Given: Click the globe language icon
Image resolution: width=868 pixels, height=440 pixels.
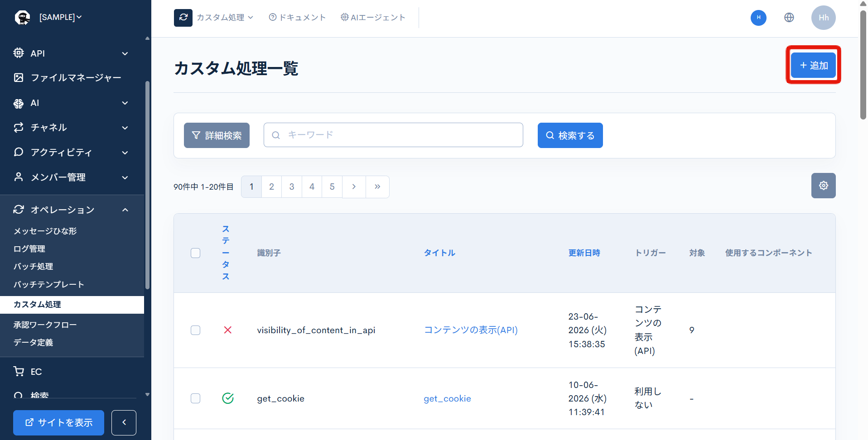Looking at the screenshot, I should click(x=789, y=18).
